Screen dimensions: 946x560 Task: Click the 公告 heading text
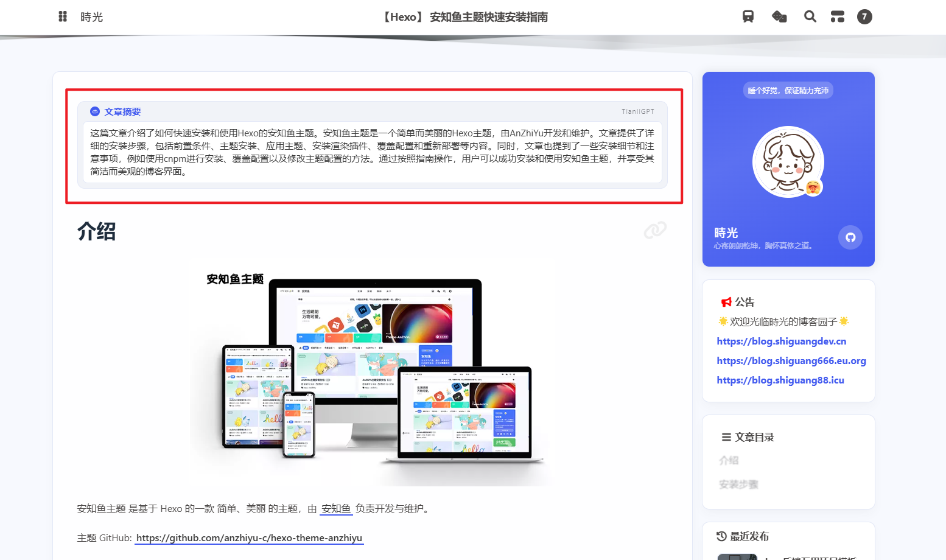point(745,302)
